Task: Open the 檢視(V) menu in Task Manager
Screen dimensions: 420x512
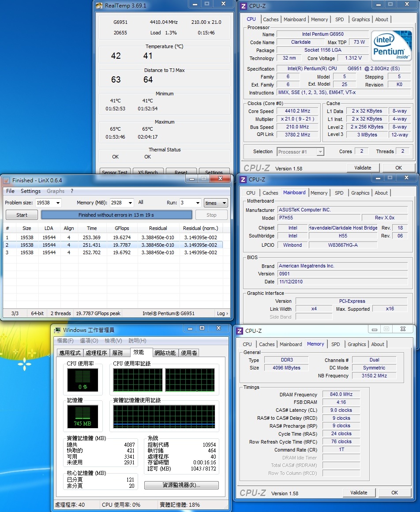Action: (113, 341)
